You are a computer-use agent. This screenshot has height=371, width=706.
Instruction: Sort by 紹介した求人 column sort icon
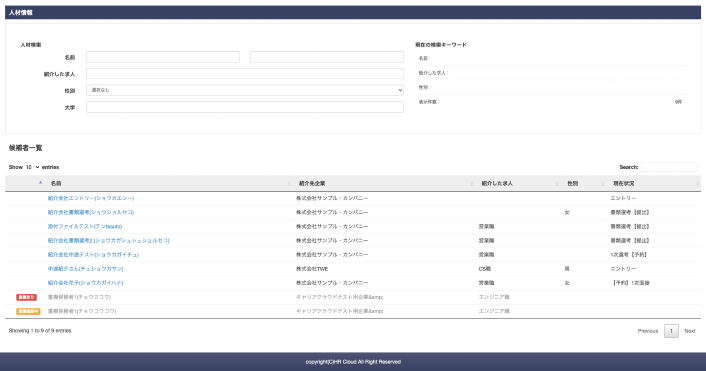pyautogui.click(x=557, y=184)
